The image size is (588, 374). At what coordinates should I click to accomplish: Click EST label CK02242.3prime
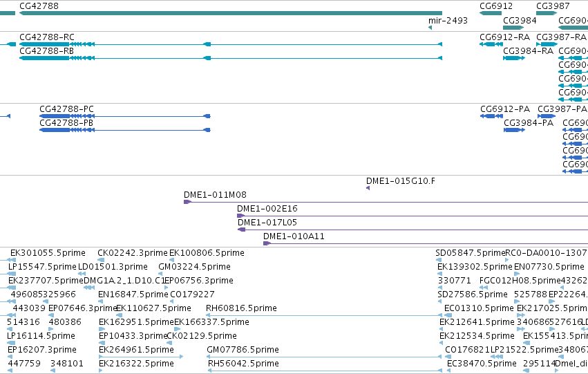pos(133,253)
